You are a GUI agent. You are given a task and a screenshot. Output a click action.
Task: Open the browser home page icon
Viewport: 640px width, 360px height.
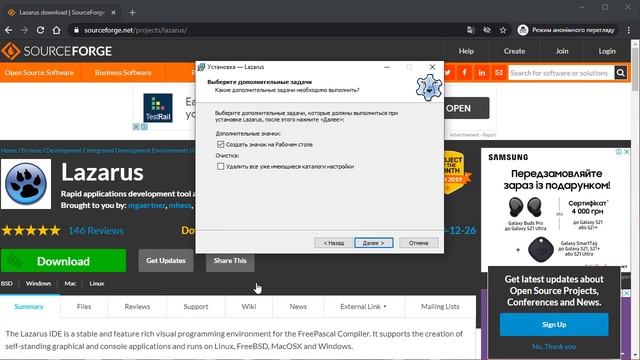[56, 30]
